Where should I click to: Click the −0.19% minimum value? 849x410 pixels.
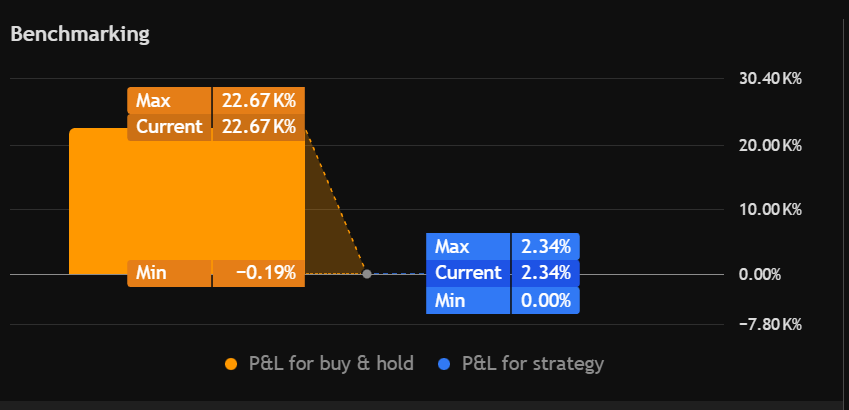(x=259, y=273)
